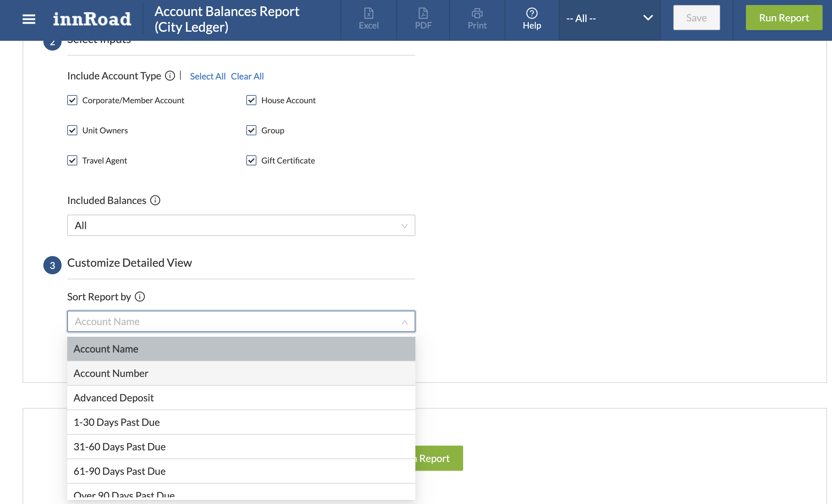Export report to Excel
The width and height of the screenshot is (832, 504).
coord(368,19)
